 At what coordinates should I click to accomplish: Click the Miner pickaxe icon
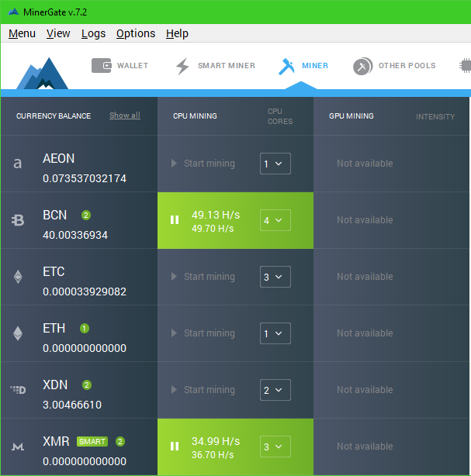point(286,66)
